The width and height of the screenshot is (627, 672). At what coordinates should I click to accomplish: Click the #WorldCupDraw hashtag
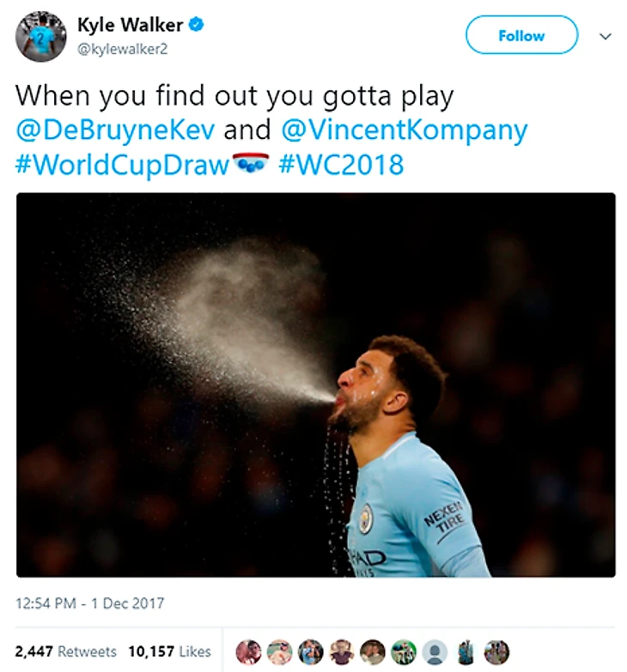(121, 164)
